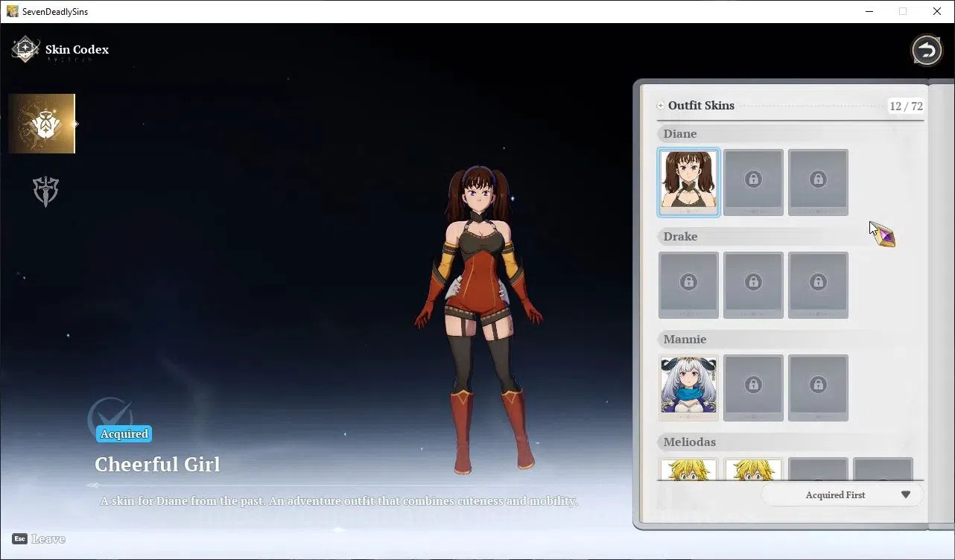Click the Mannie section label
The width and height of the screenshot is (955, 560).
click(685, 340)
